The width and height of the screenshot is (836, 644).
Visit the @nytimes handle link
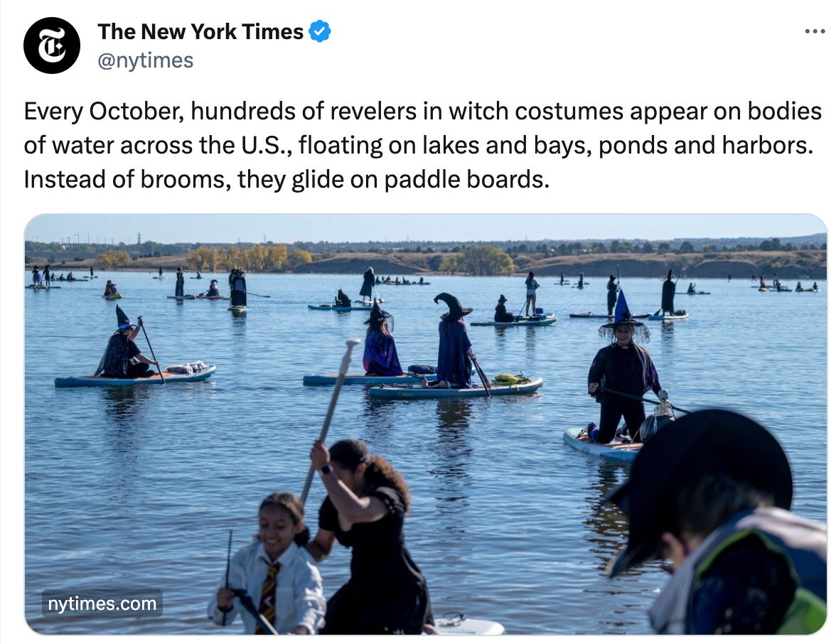(146, 60)
